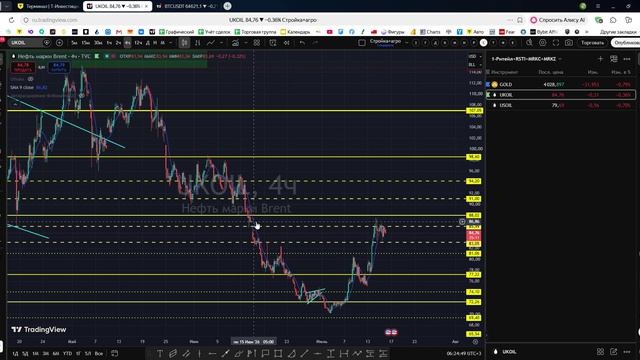Expand the chart style dropdown arrow
640x360 pixels.
tap(222, 43)
